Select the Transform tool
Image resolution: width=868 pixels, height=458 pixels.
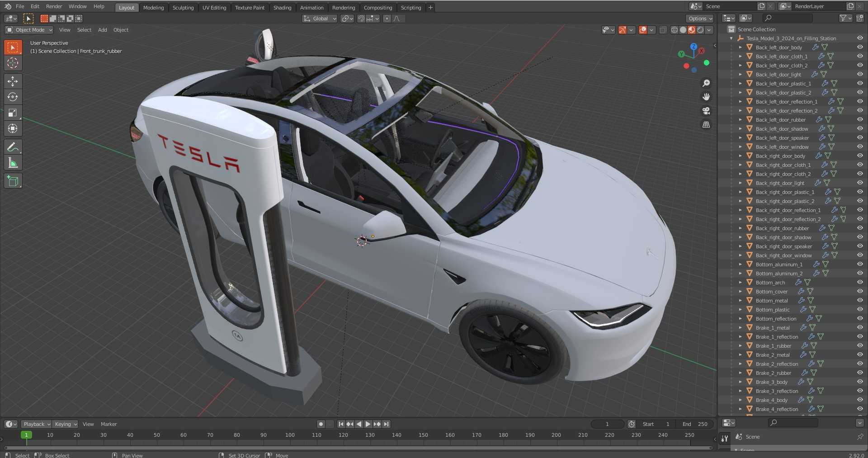[x=13, y=128]
